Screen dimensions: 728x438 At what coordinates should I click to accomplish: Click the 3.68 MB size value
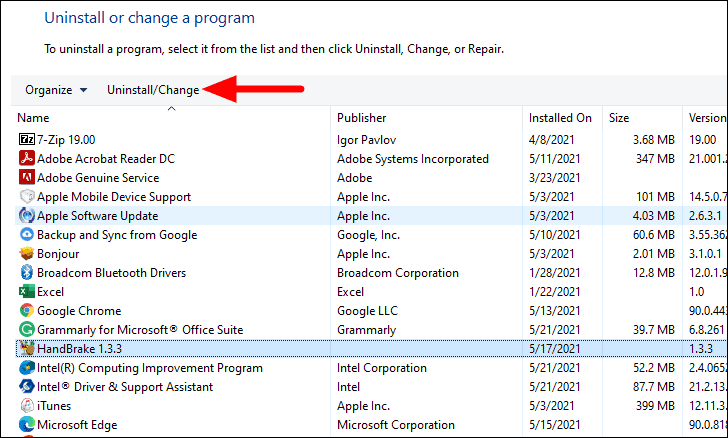(654, 140)
